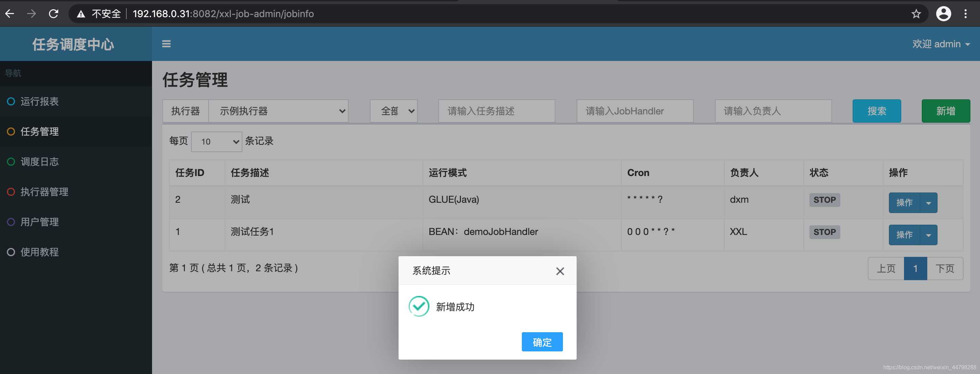Reload the page with refresh icon
The height and width of the screenshot is (374, 980).
coord(54,14)
